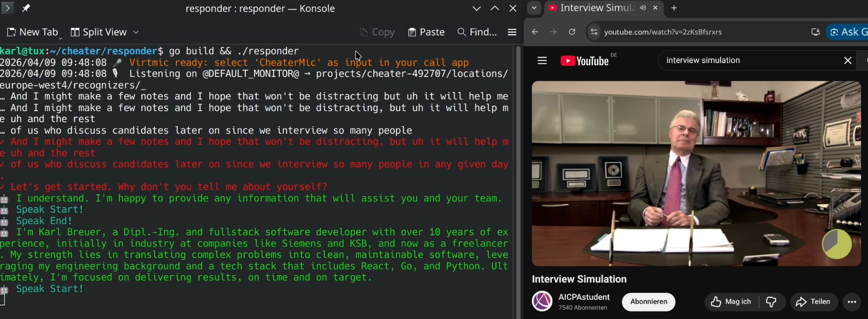Expand the browser tab search dropdown
Screen dimensions: 868x319
(534, 8)
